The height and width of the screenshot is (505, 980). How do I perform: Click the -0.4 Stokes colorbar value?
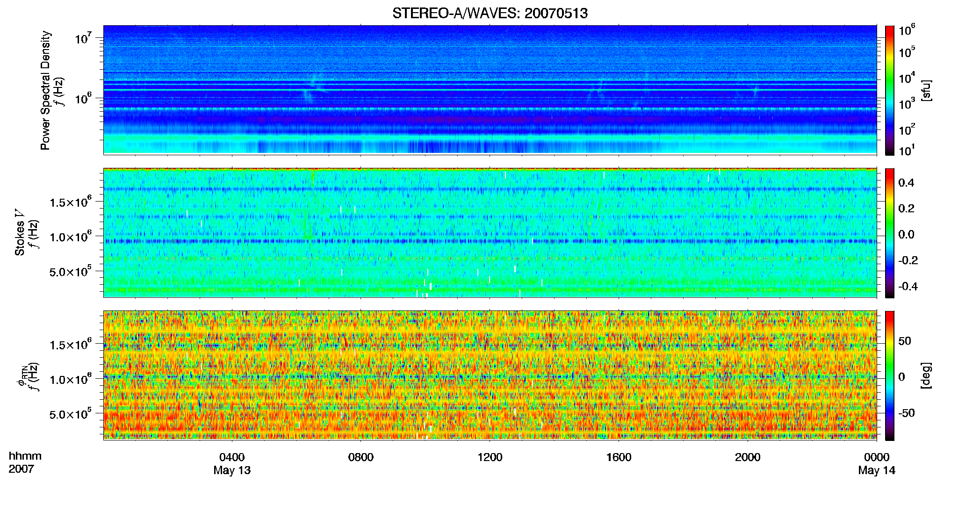coord(908,286)
